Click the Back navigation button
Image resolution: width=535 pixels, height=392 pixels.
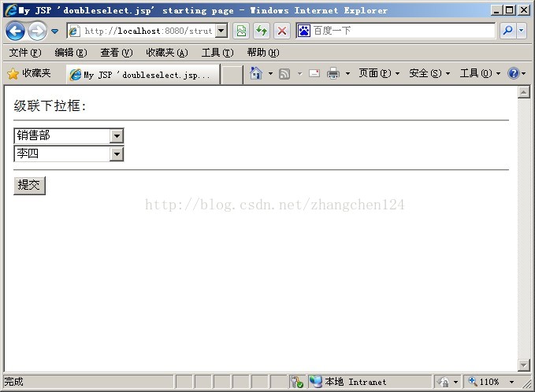coord(15,31)
